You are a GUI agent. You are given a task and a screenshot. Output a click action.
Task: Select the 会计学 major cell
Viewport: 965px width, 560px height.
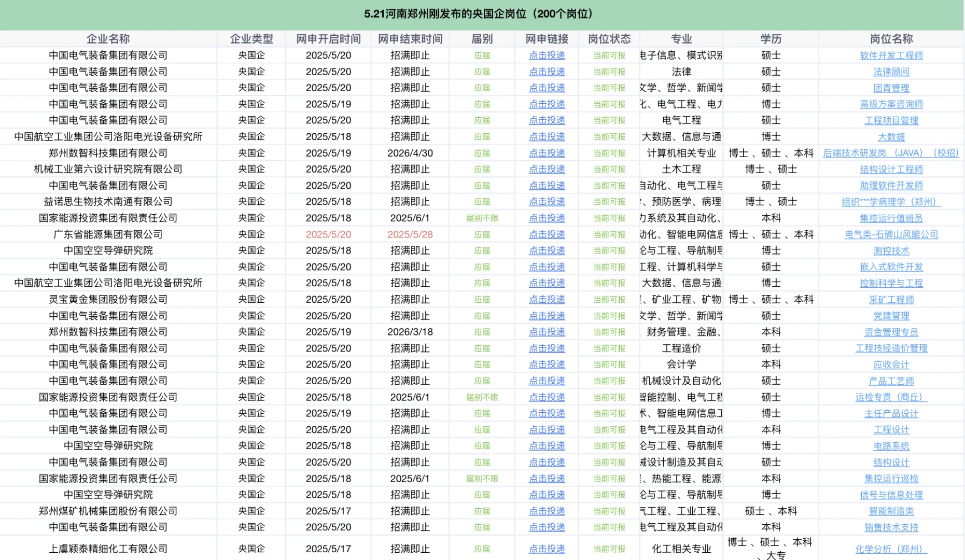(x=681, y=365)
